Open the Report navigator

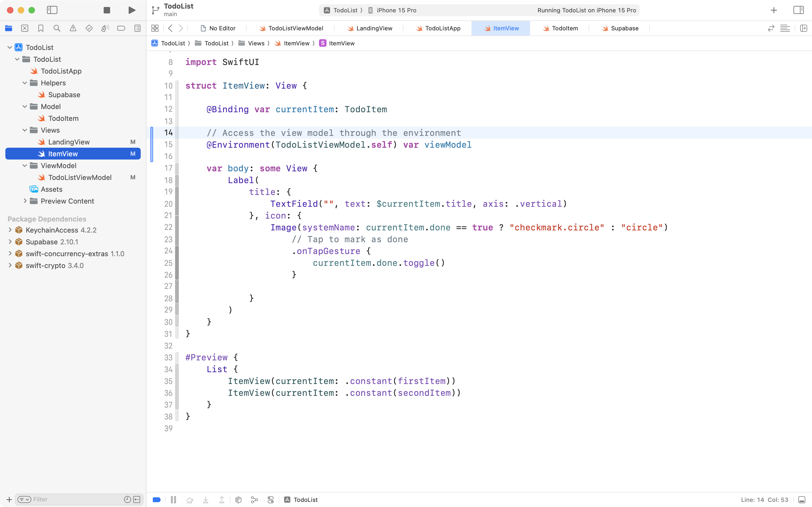[x=137, y=28]
